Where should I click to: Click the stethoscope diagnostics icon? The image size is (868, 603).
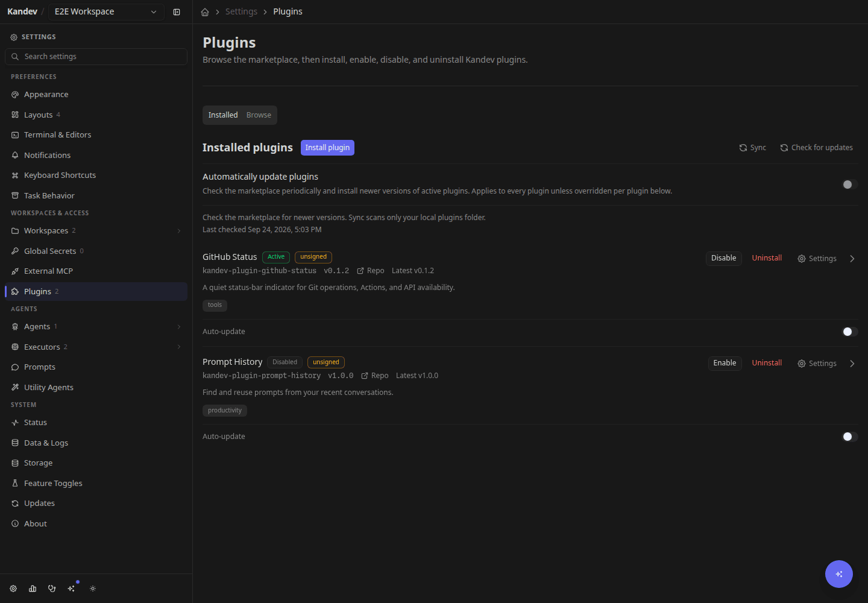click(52, 589)
